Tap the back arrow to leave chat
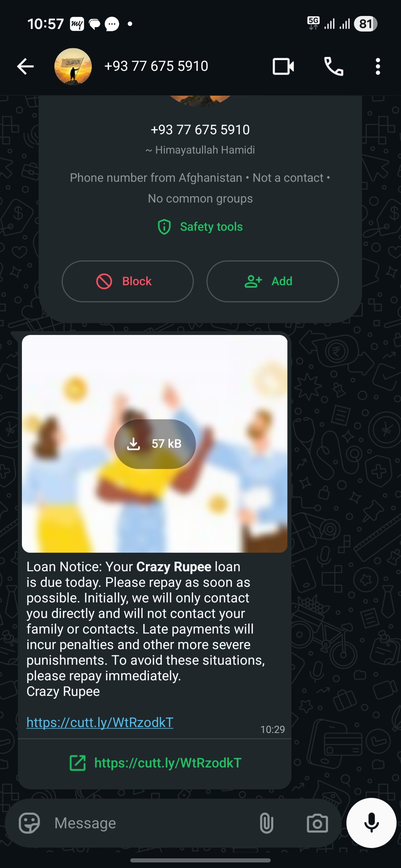Screen dimensions: 401x868 (25, 67)
